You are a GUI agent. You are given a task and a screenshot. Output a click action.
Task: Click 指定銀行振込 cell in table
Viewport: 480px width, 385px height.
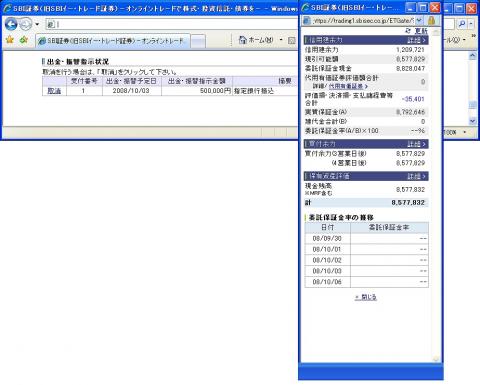click(254, 91)
